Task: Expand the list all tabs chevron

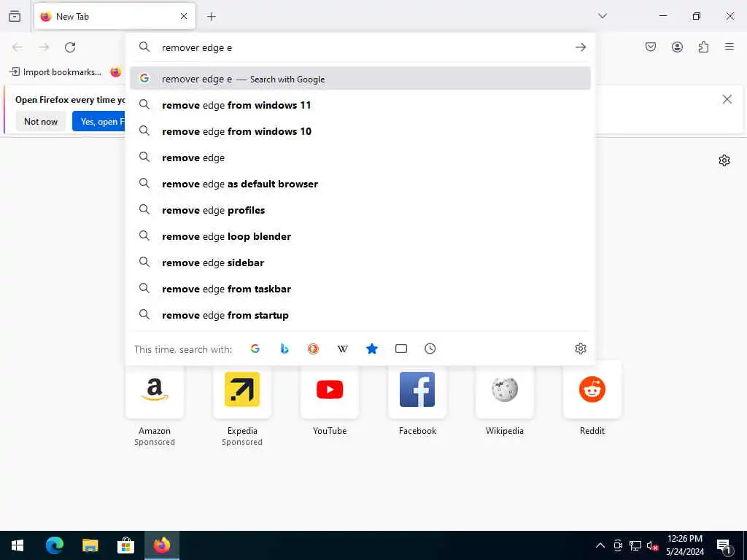Action: click(603, 16)
